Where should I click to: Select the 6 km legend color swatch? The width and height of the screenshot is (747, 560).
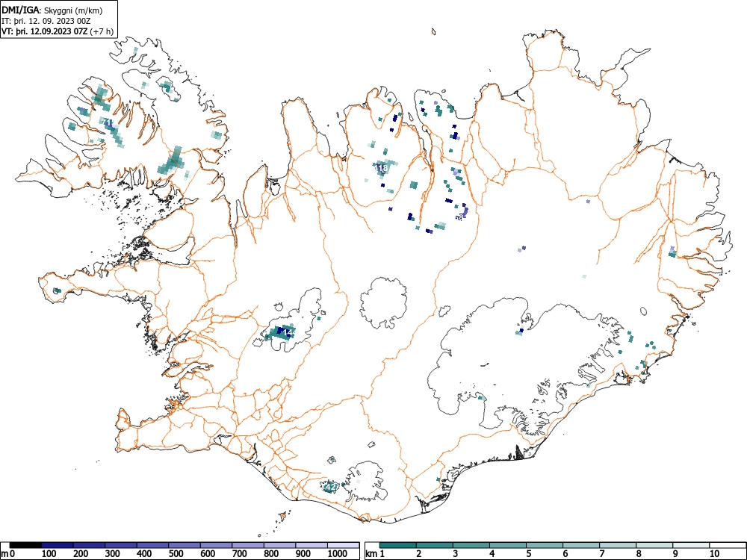pos(581,545)
